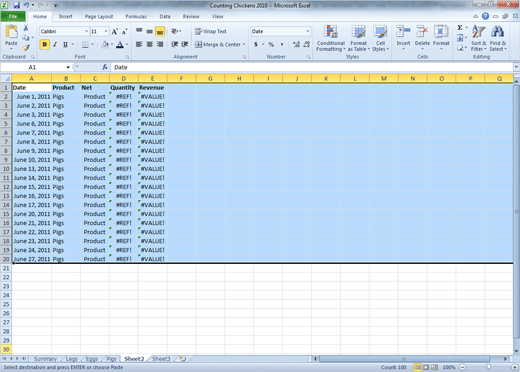Viewport: 520px width, 372px height.
Task: Open Cell Styles gallery
Action: (x=380, y=38)
